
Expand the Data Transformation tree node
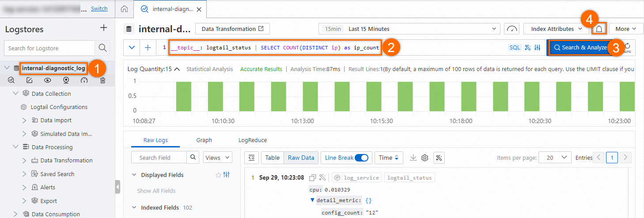(24, 160)
